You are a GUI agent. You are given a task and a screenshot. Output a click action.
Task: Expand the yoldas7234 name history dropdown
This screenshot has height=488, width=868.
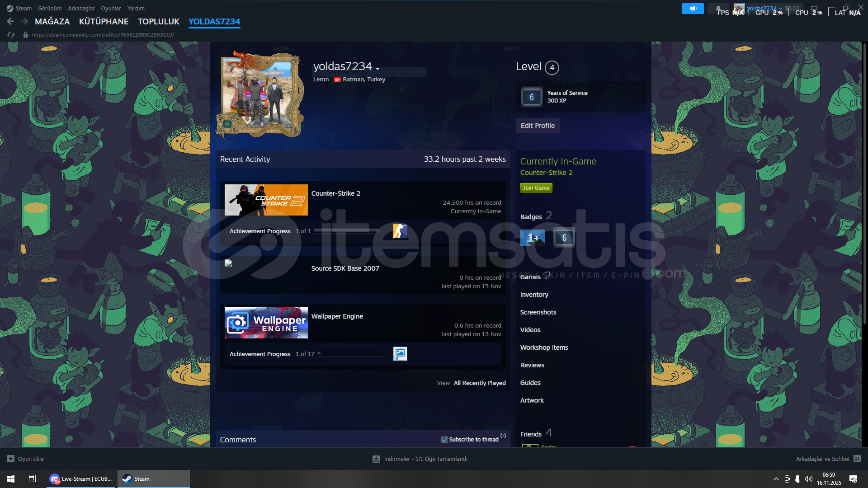[x=377, y=69]
